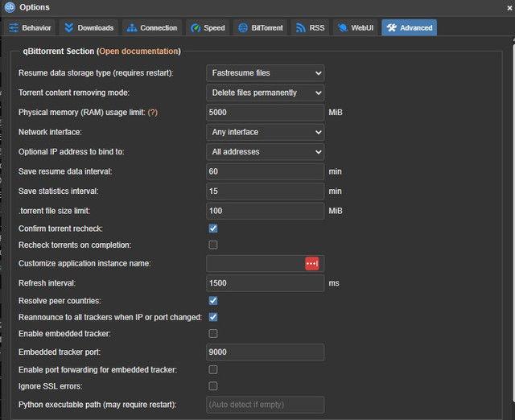
Task: Click the (?) RAM usage help link
Action: 153,113
